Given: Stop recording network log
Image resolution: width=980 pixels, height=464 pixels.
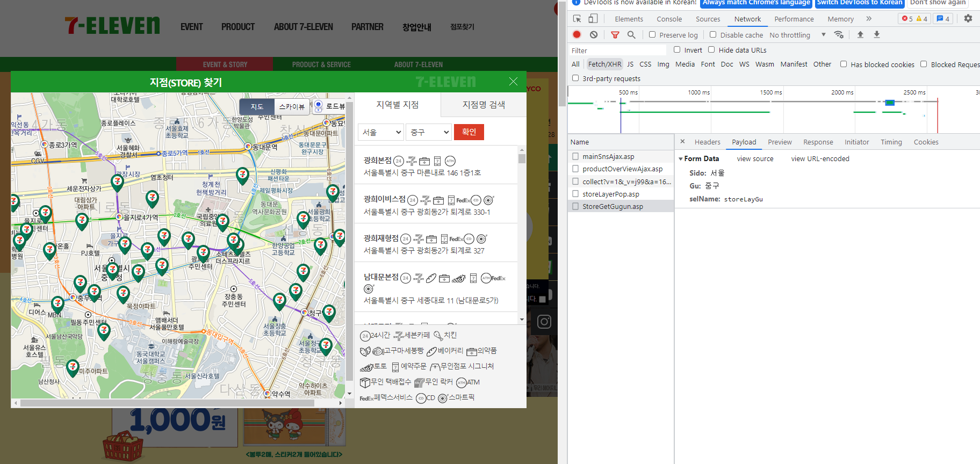Looking at the screenshot, I should click(577, 34).
